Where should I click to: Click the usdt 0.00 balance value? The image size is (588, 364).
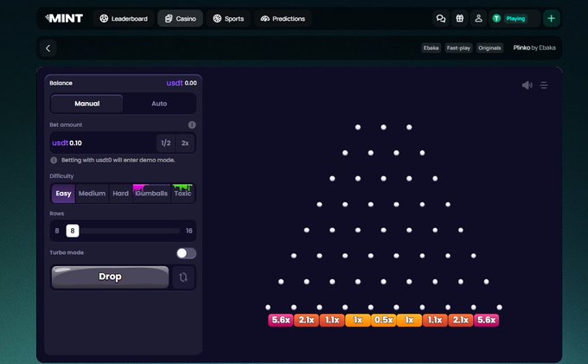pyautogui.click(x=182, y=83)
